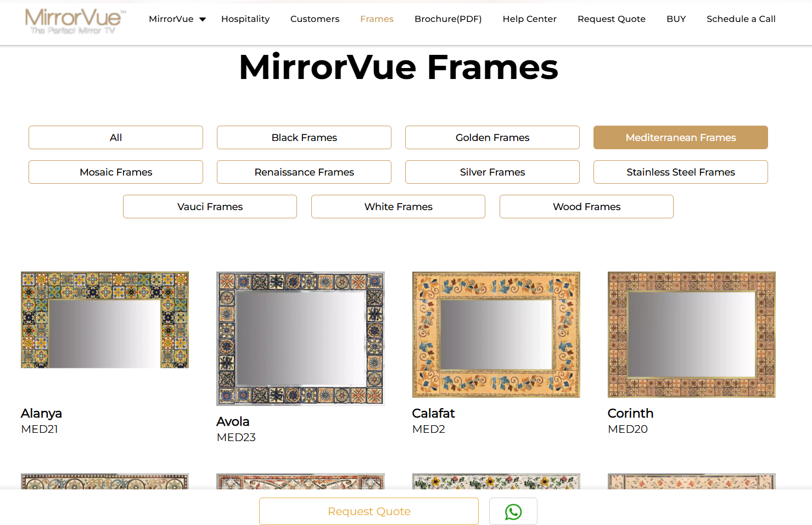Image resolution: width=812 pixels, height=525 pixels.
Task: Open the Frames menu item
Action: pyautogui.click(x=377, y=18)
